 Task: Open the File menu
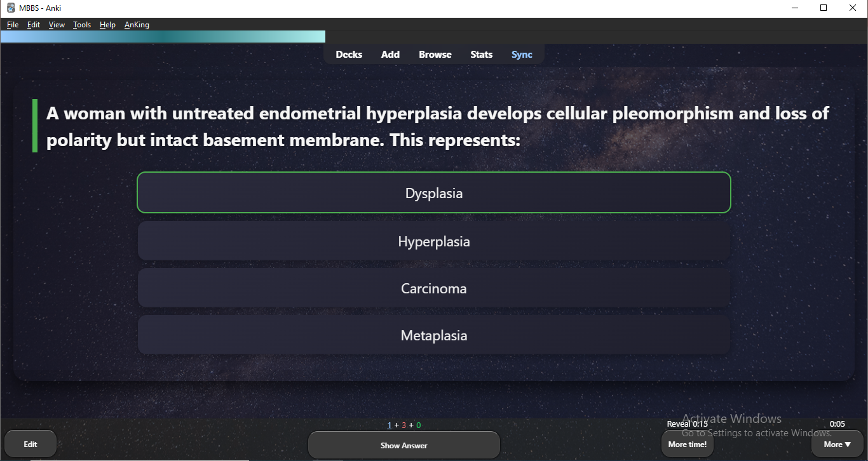coord(13,25)
